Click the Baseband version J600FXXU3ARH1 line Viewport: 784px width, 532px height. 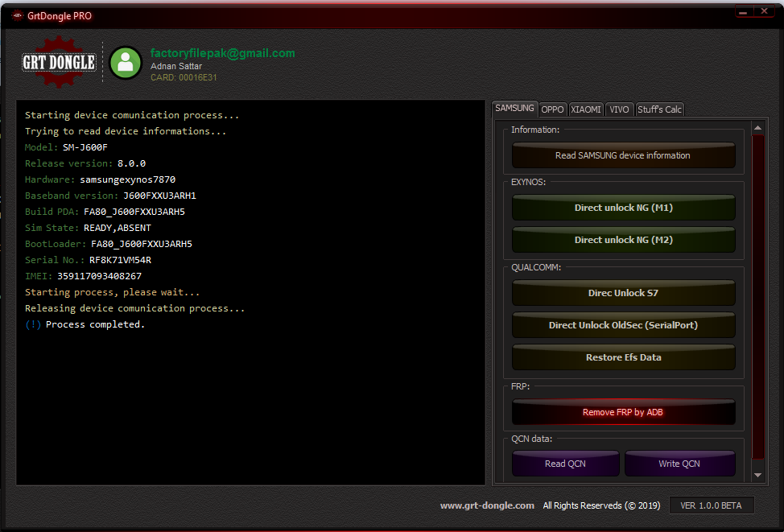(x=110, y=196)
